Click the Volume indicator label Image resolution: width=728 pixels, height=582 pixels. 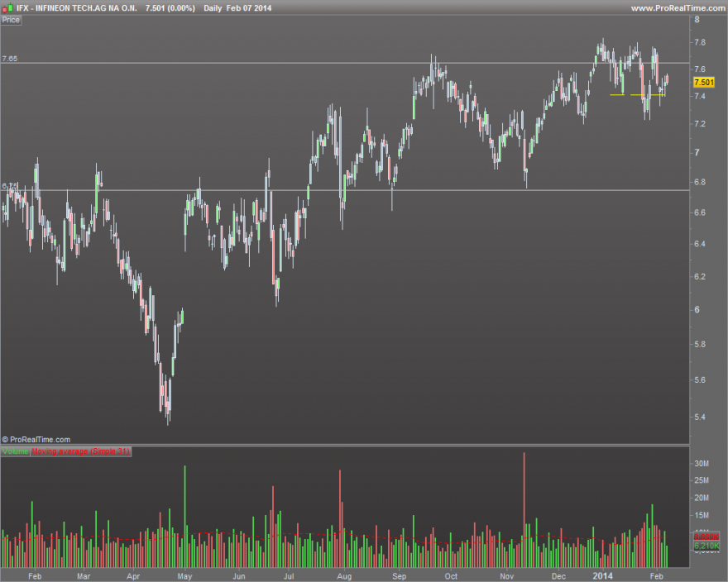pyautogui.click(x=16, y=451)
